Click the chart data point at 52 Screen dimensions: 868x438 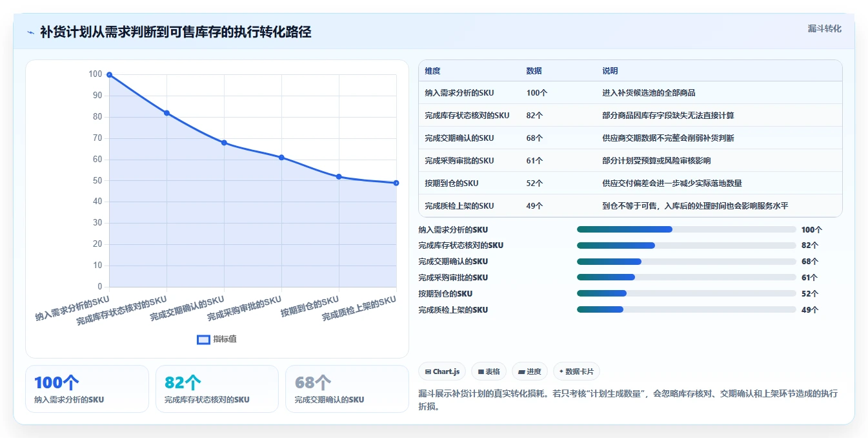point(339,176)
